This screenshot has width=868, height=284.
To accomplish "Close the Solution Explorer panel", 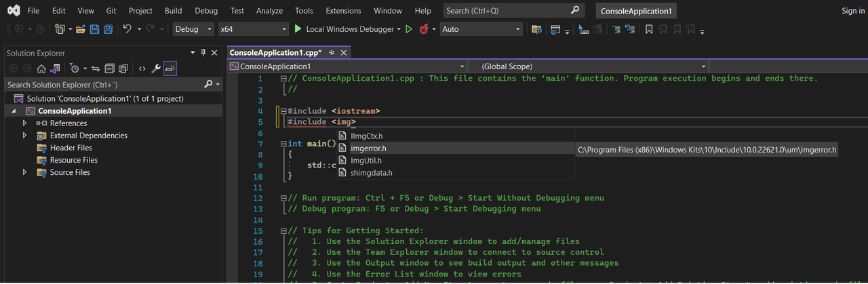I will click(214, 53).
